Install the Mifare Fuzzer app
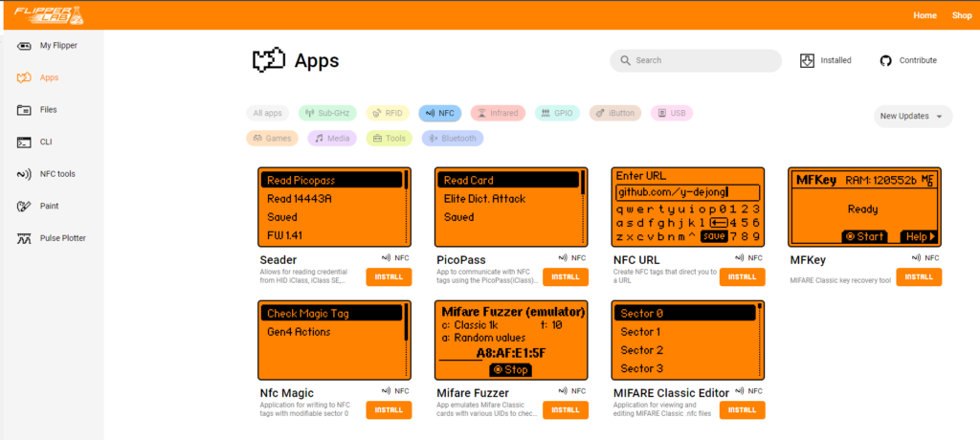Screen dimensions: 980x440 [x=566, y=410]
